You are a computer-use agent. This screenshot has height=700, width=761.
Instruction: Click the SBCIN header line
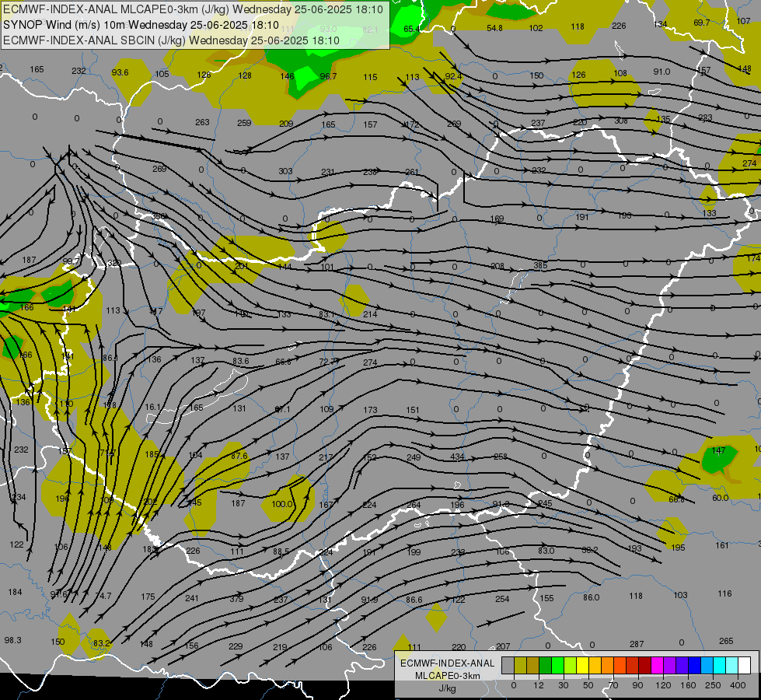pyautogui.click(x=171, y=40)
